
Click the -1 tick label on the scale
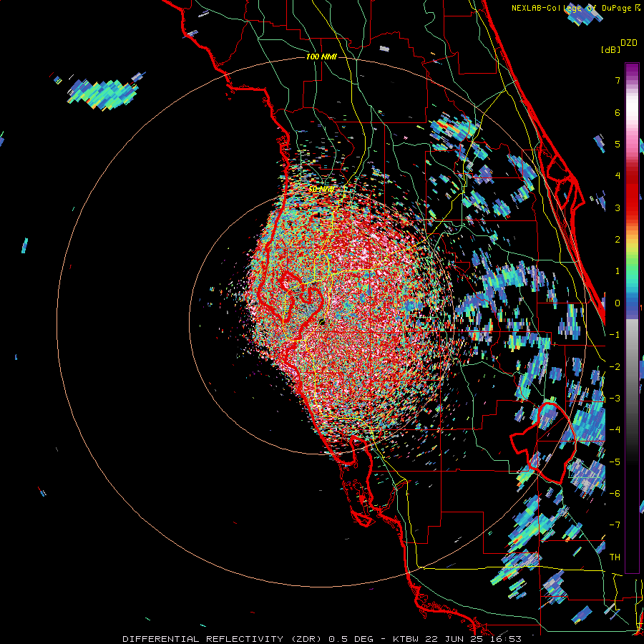coord(615,335)
